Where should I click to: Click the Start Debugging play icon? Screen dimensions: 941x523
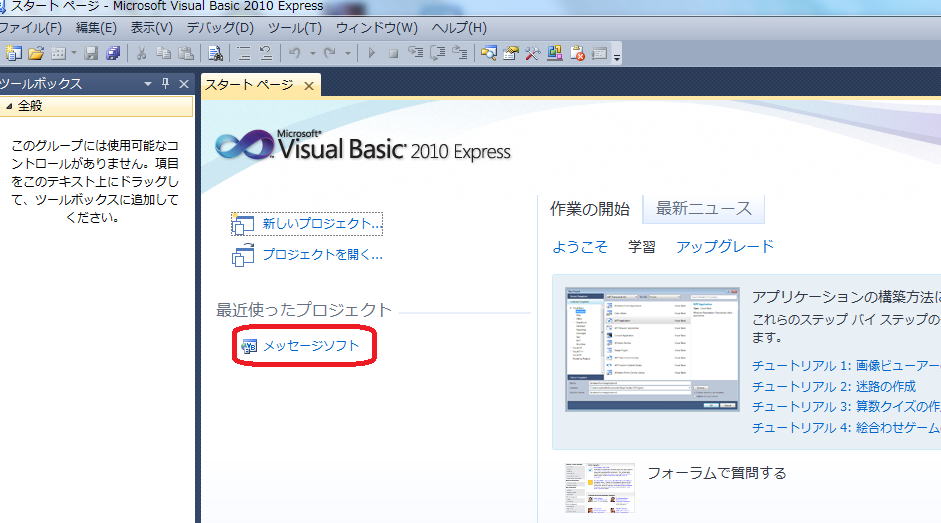click(x=371, y=53)
